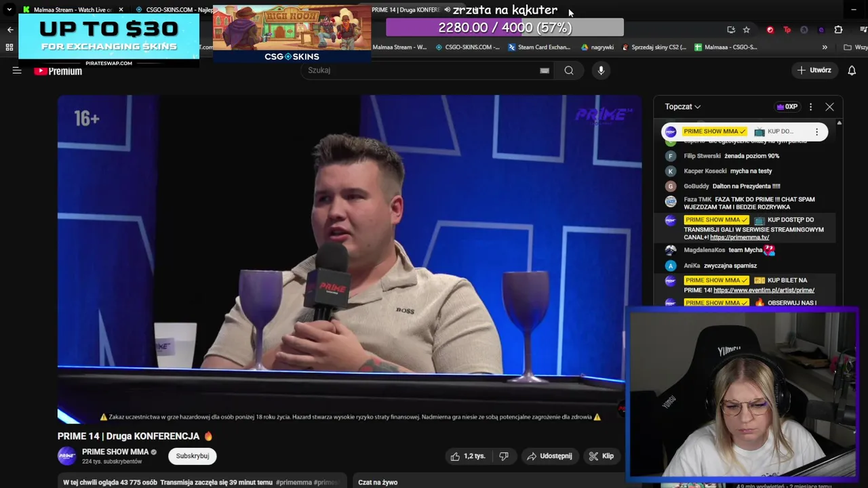This screenshot has height=488, width=868.
Task: Click AniKa's avatar in chat
Action: 671,266
